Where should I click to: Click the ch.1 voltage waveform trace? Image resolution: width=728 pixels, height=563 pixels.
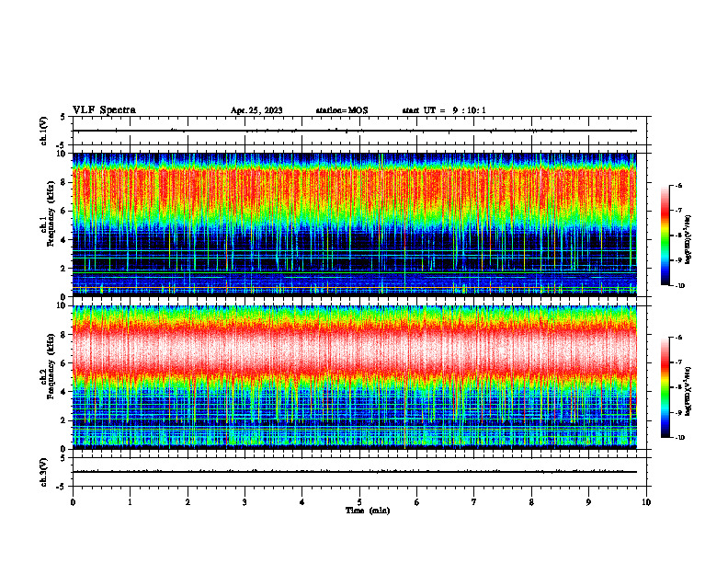click(x=355, y=131)
